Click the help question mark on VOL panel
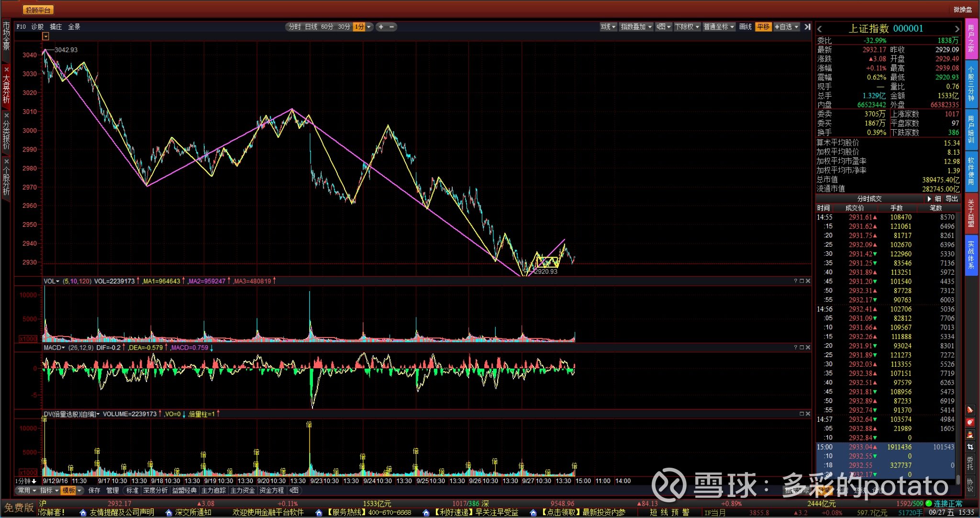 tap(795, 281)
